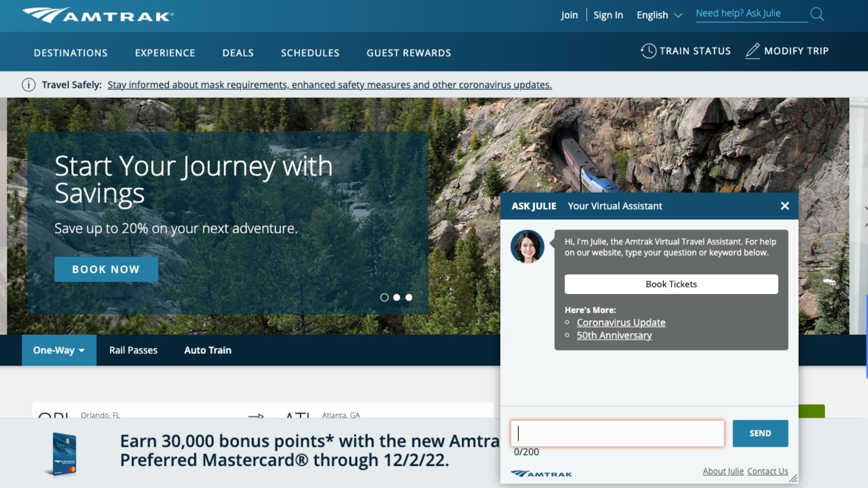Select second carousel slide dot
The width and height of the screenshot is (868, 488).
pyautogui.click(x=396, y=297)
